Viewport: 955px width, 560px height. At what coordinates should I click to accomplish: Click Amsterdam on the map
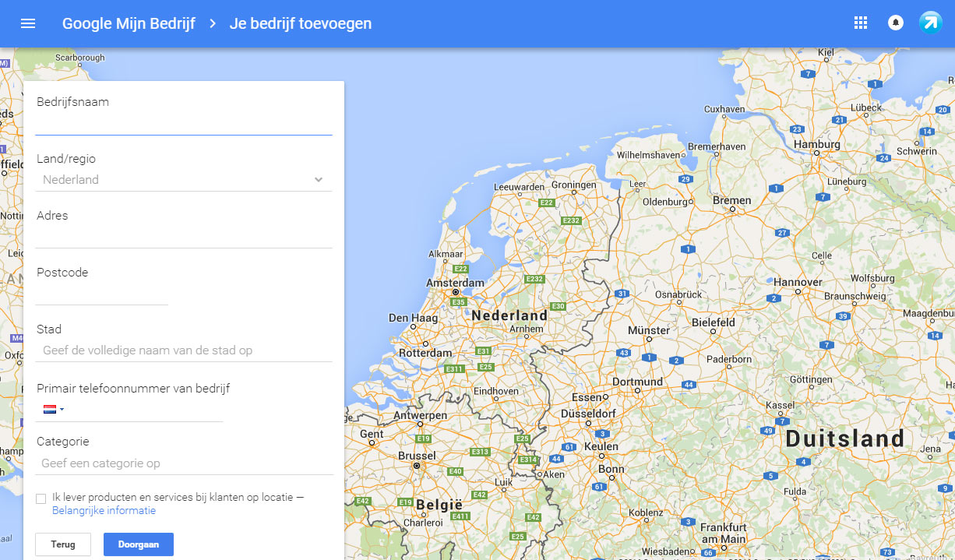455,283
